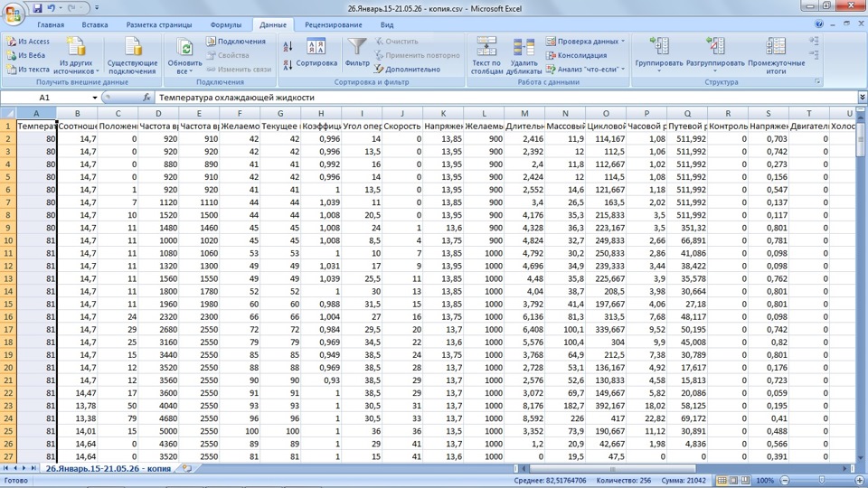The image size is (868, 488).
Task: Click 100% zoom level
Action: [x=765, y=480]
